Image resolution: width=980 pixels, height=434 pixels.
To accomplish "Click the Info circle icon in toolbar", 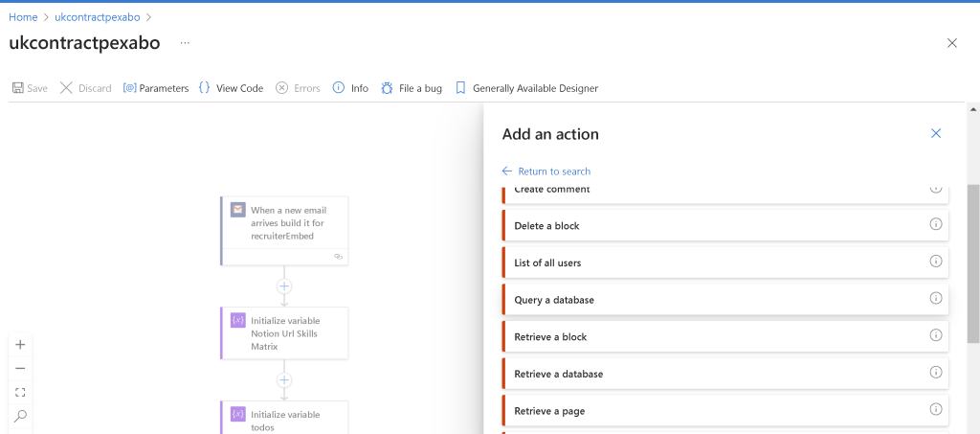I will tap(338, 87).
